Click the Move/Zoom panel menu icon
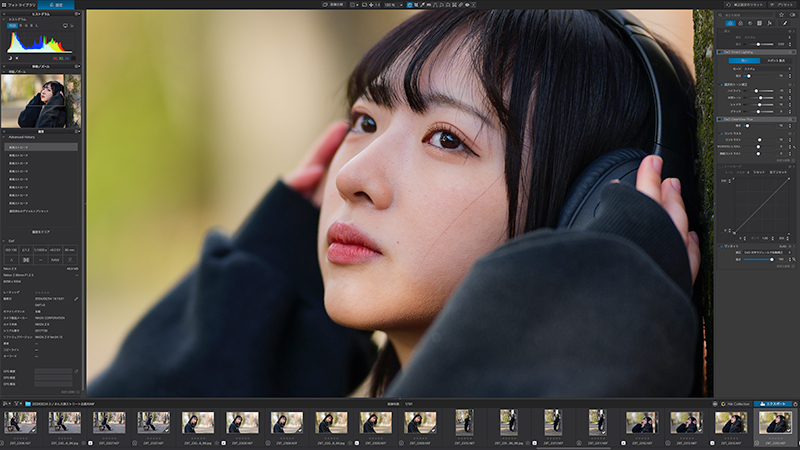Image resolution: width=800 pixels, height=450 pixels. pyautogui.click(x=77, y=66)
